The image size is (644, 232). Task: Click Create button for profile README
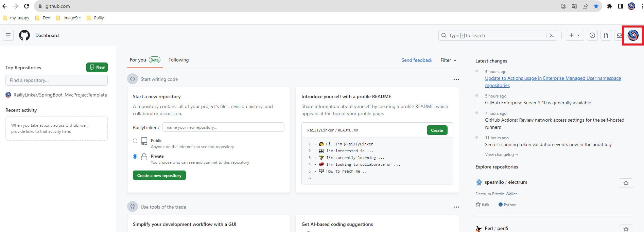[x=437, y=130]
